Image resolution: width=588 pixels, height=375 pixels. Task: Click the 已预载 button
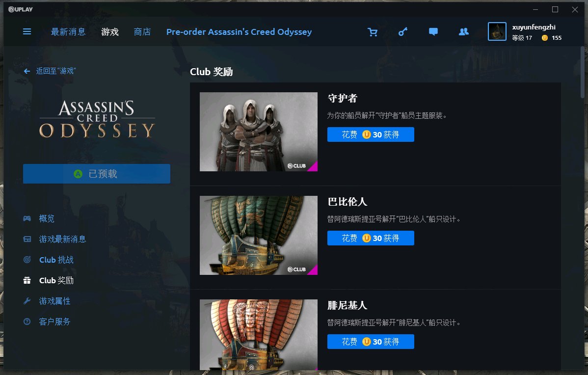96,174
